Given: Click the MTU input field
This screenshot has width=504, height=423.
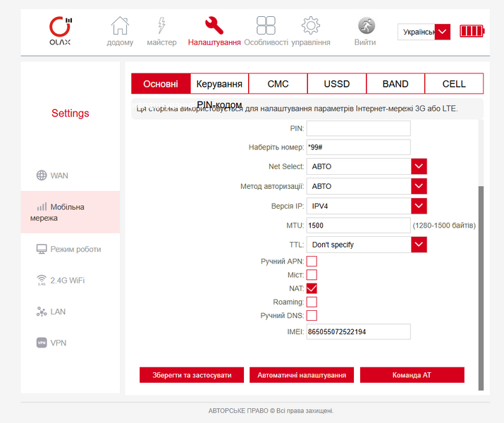Looking at the screenshot, I should tap(358, 226).
